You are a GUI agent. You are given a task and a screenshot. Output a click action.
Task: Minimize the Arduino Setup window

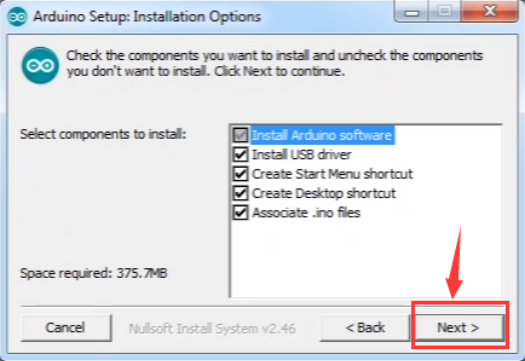tap(412, 12)
